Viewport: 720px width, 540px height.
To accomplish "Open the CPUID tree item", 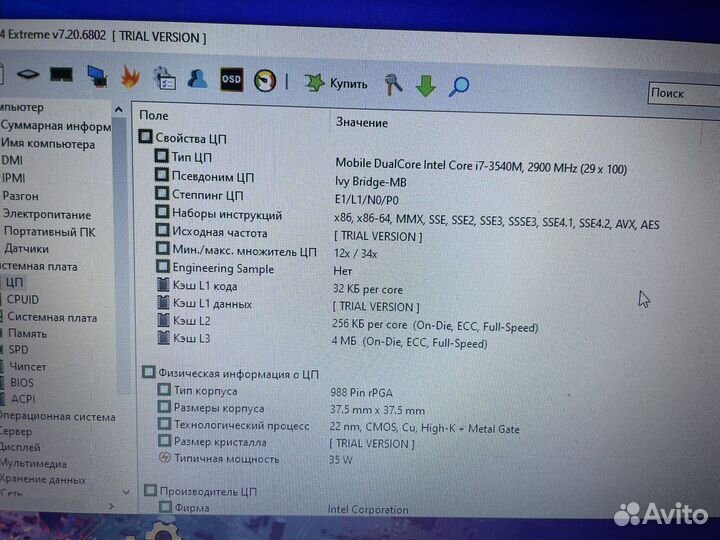I will (x=22, y=299).
